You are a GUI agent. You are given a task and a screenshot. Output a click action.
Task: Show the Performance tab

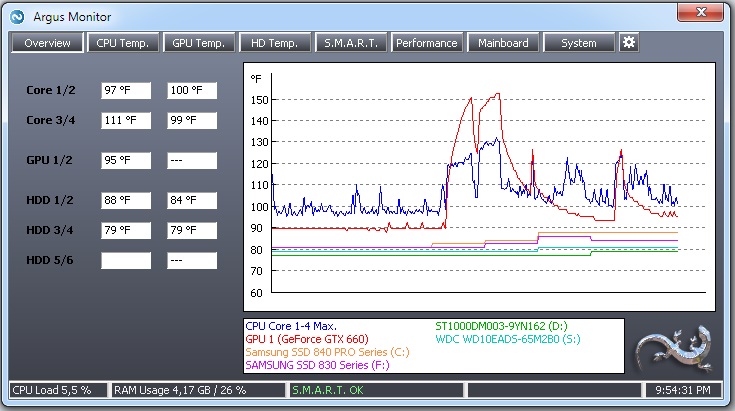coord(427,43)
